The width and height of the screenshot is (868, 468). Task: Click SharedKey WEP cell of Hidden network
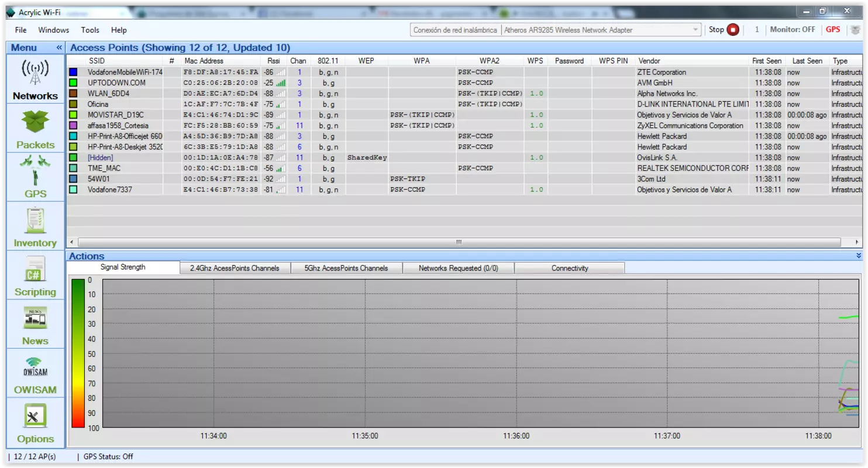tap(367, 158)
